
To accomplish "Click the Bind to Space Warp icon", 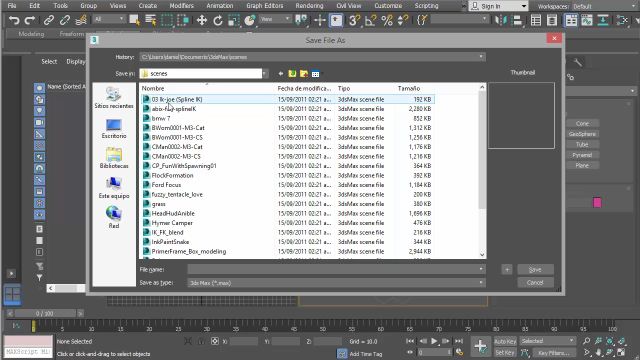I will point(81,20).
